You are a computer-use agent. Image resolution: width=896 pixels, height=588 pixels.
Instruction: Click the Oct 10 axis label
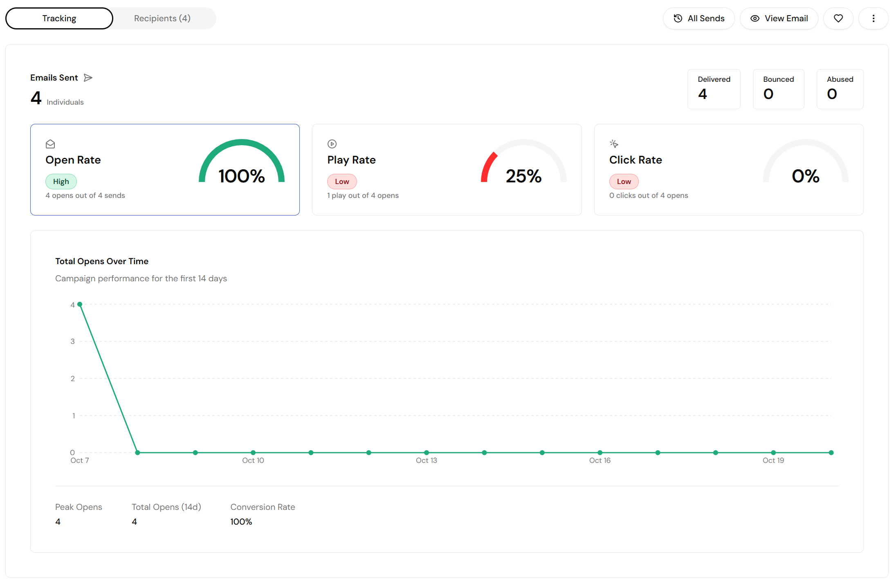coord(253,460)
